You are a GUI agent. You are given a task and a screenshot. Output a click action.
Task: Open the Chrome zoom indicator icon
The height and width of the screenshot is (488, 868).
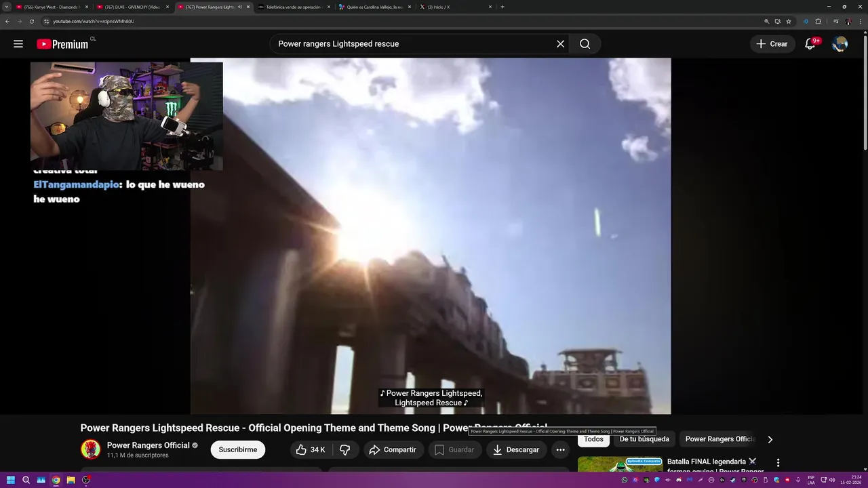[767, 21]
